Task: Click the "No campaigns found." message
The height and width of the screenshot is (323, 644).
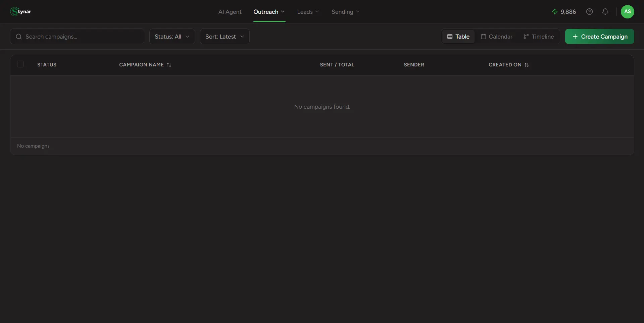Action: tap(322, 107)
